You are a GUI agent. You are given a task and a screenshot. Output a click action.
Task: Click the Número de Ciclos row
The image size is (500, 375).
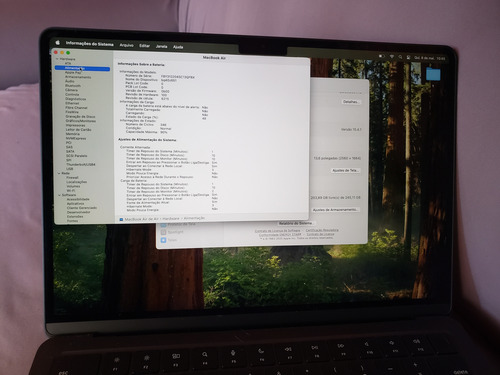click(146, 124)
